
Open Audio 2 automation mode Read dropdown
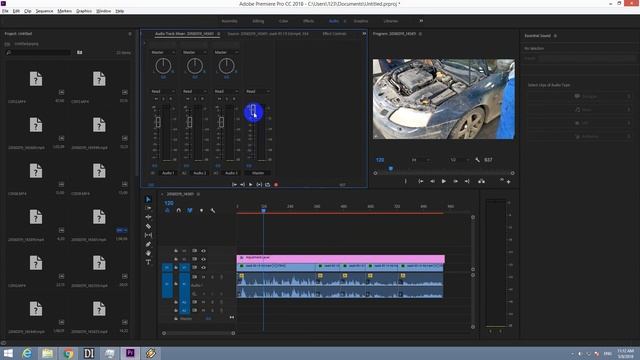[195, 91]
